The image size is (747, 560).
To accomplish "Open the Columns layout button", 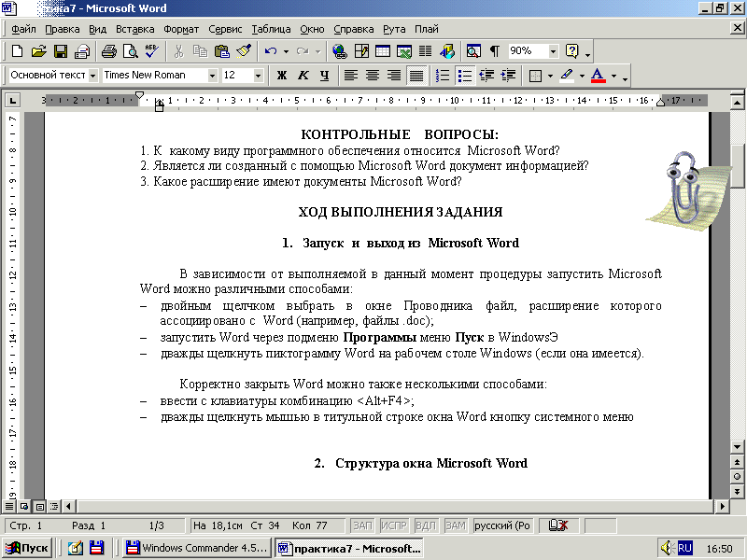I will coord(426,50).
